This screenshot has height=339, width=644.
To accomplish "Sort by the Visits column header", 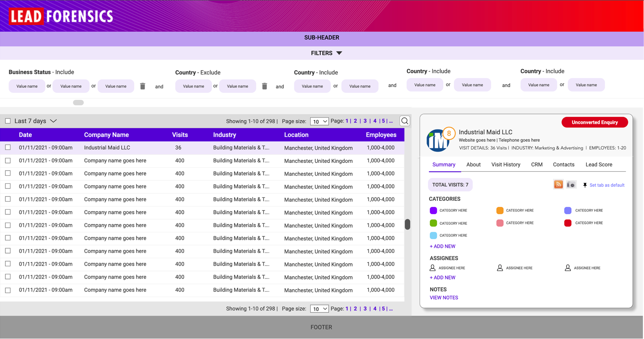I will pyautogui.click(x=180, y=135).
